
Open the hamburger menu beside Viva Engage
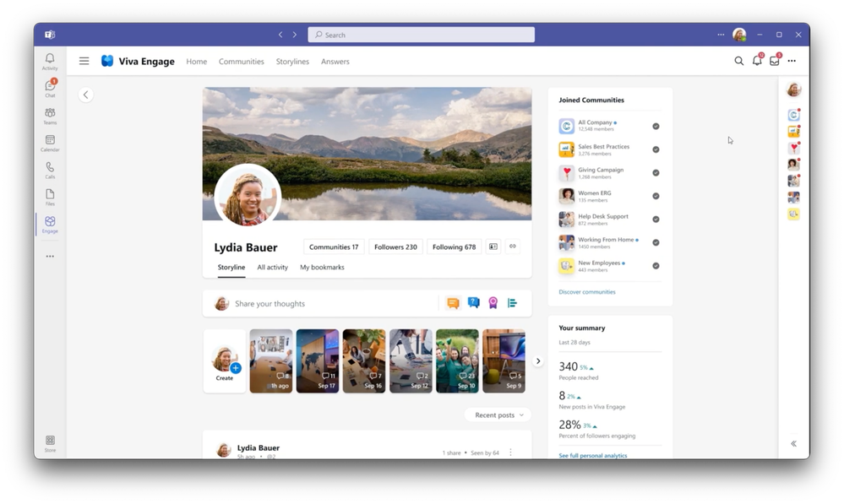click(x=84, y=62)
